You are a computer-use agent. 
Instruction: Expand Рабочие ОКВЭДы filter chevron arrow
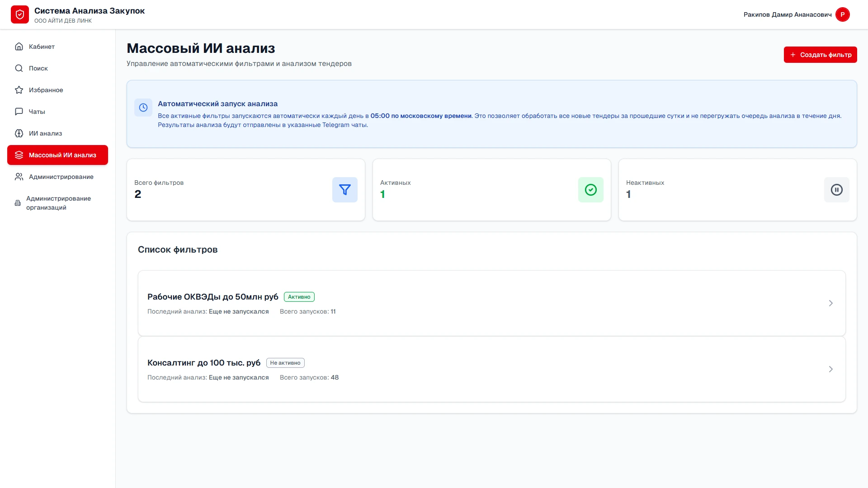[830, 303]
